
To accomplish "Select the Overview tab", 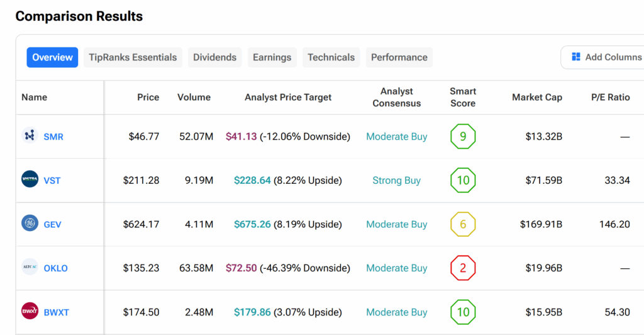I will coord(52,57).
